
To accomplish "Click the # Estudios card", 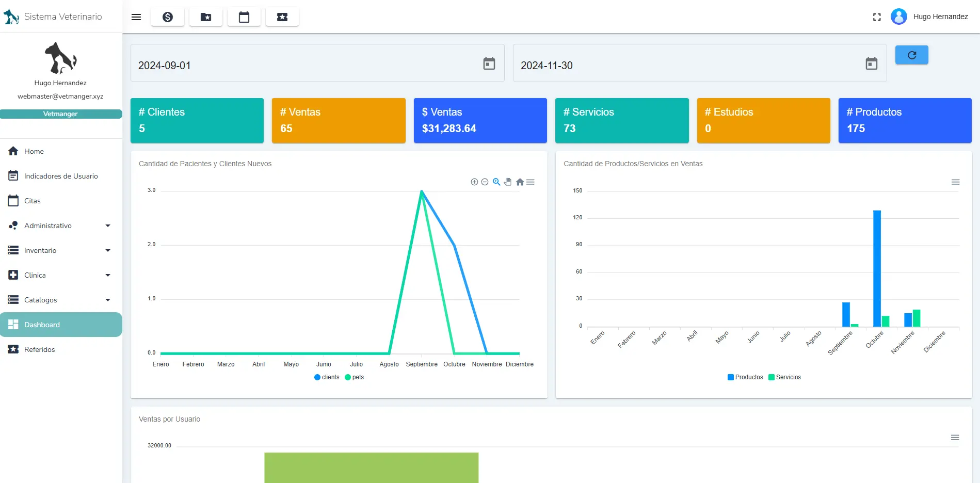I will click(x=764, y=120).
